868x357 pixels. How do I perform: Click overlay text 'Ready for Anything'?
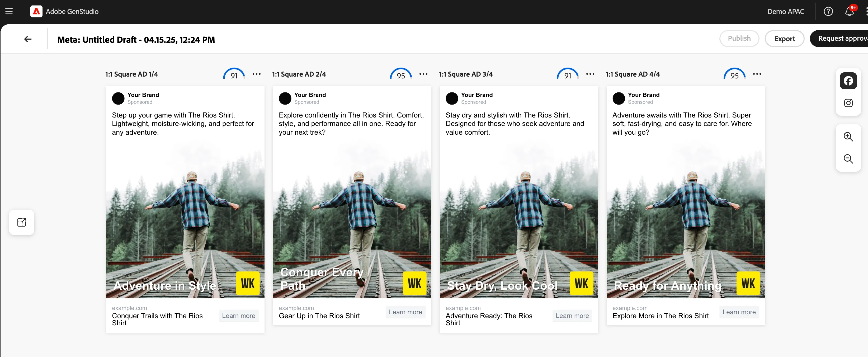pyautogui.click(x=668, y=285)
